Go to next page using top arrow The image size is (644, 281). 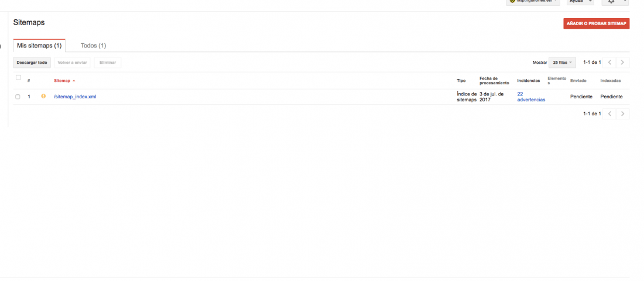click(x=623, y=63)
